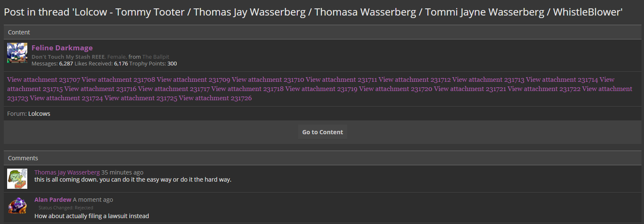Open Feline Darkmage's profile name link
Screen dimensions: 644x224
tap(62, 48)
